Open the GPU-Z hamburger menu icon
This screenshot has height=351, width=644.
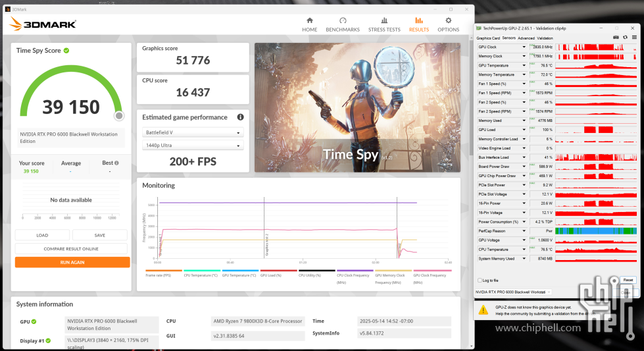pos(634,38)
